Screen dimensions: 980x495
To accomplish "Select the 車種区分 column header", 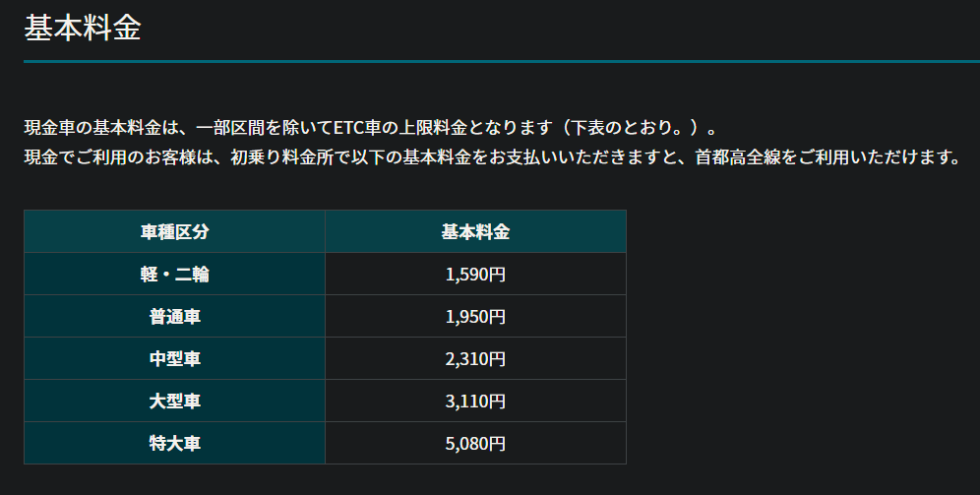I will 174,232.
